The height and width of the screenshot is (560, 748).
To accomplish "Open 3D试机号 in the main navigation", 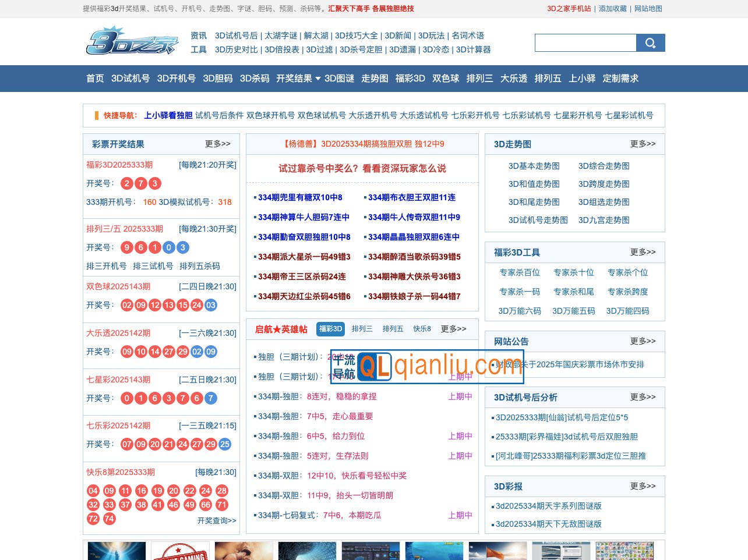I will pos(130,79).
